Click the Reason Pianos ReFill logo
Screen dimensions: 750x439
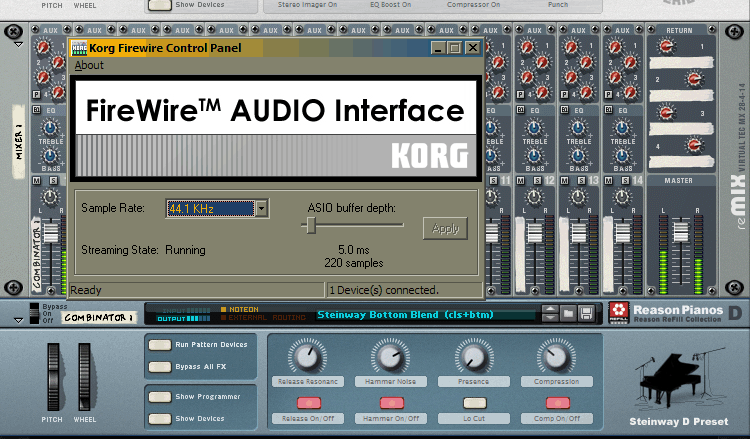click(x=619, y=313)
